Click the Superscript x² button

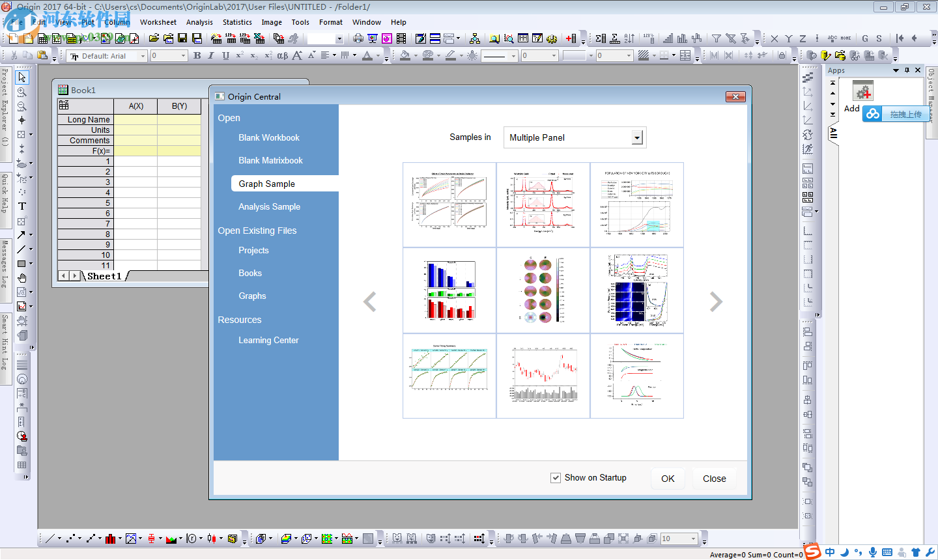pos(240,55)
